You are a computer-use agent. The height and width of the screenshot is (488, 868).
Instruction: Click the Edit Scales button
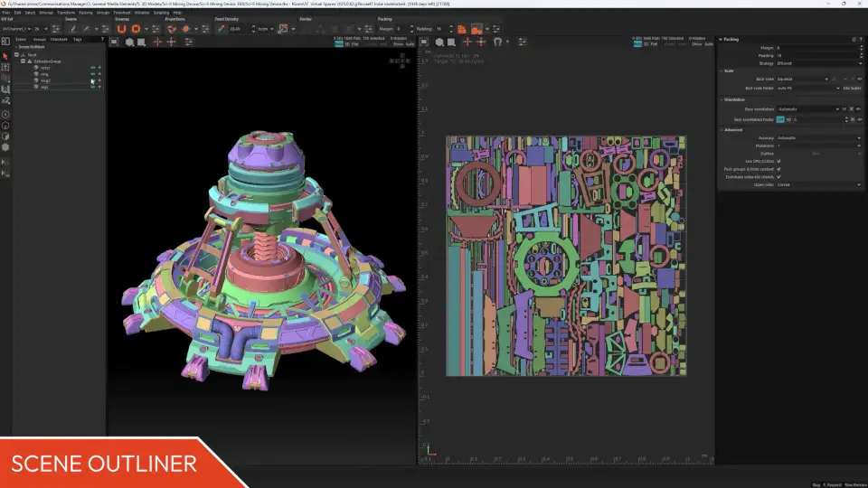click(x=852, y=88)
